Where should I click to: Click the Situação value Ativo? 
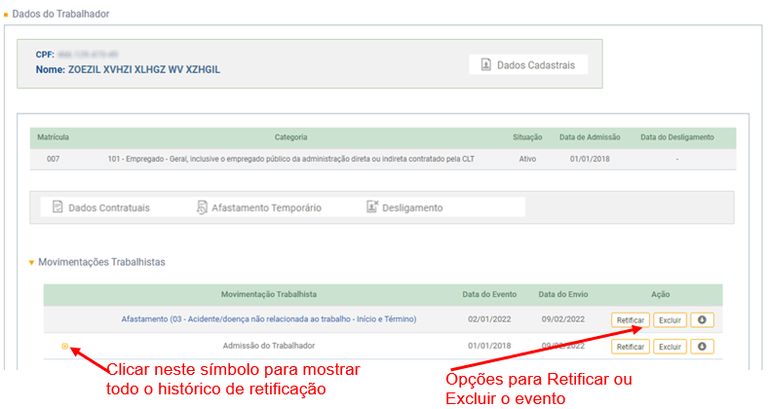pos(528,159)
